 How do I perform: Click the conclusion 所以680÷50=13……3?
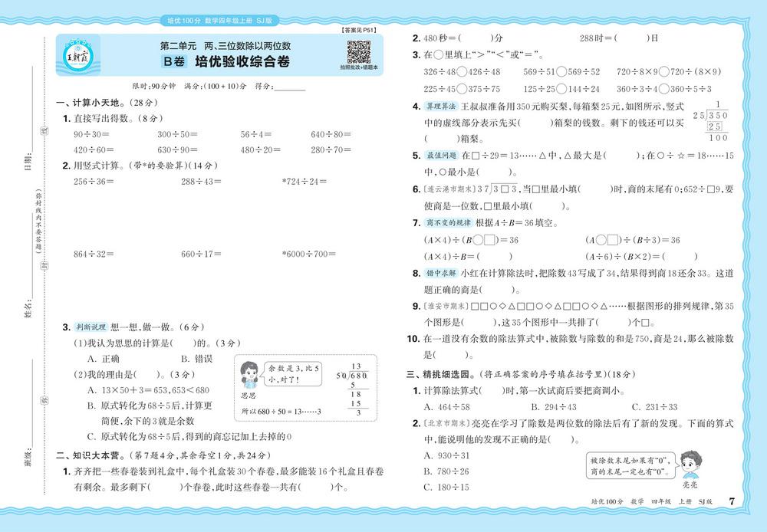click(281, 412)
